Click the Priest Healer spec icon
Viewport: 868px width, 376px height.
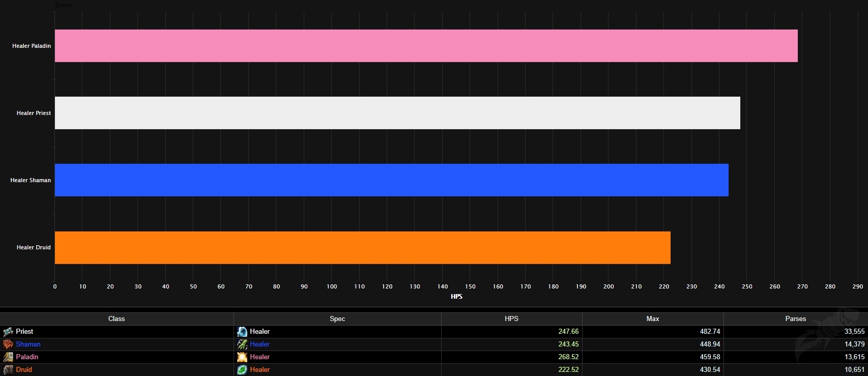coord(242,332)
